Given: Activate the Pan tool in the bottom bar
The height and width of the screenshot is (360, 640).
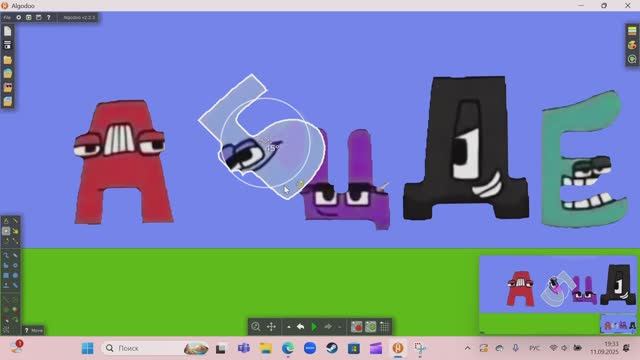Looking at the screenshot, I should click(271, 327).
